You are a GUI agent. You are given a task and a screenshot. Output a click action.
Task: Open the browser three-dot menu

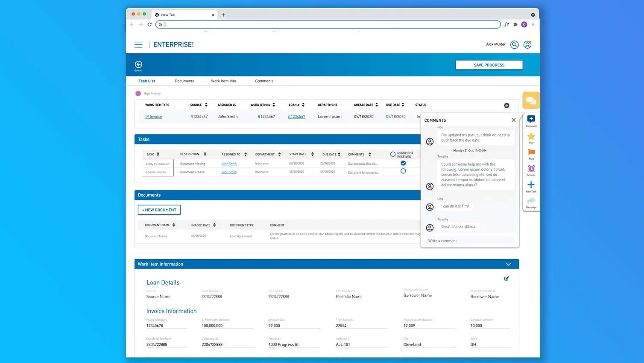(x=533, y=24)
